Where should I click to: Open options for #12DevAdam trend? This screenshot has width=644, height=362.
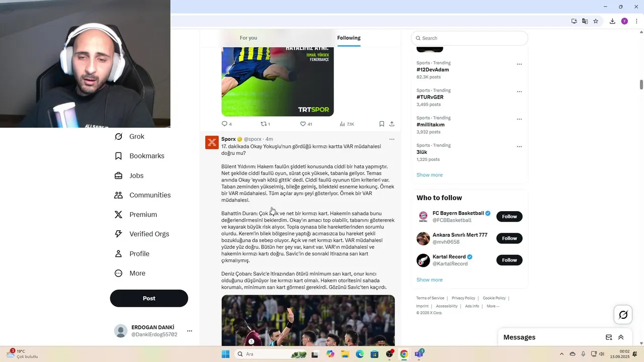coord(519,64)
